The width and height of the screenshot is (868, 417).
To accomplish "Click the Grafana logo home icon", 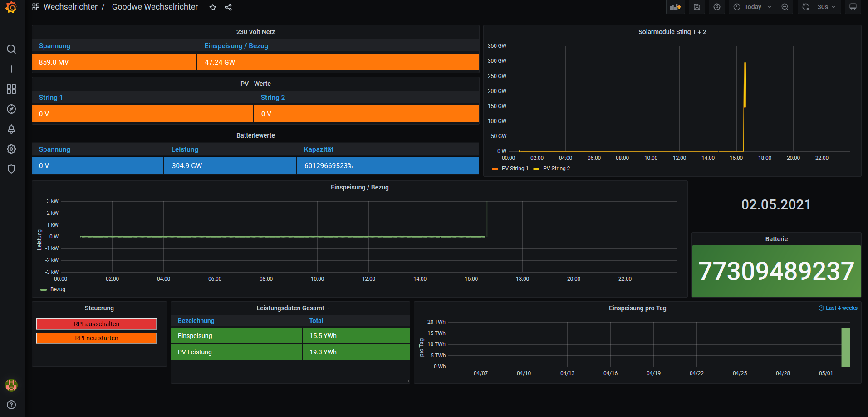I will coord(11,7).
